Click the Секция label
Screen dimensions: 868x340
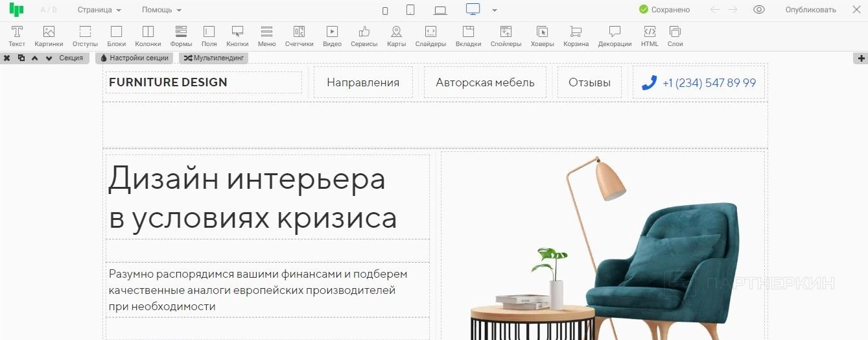point(71,58)
